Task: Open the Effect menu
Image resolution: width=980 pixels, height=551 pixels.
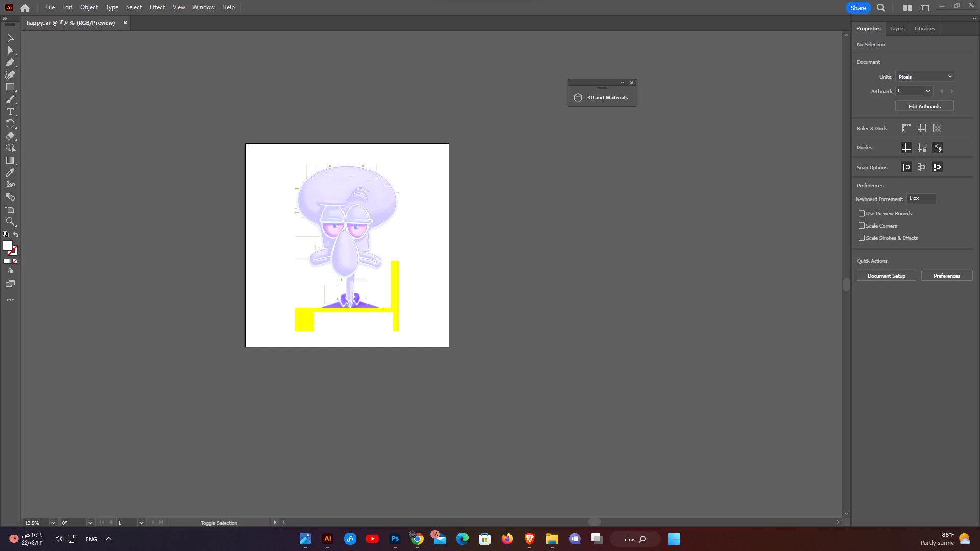Action: pos(157,7)
